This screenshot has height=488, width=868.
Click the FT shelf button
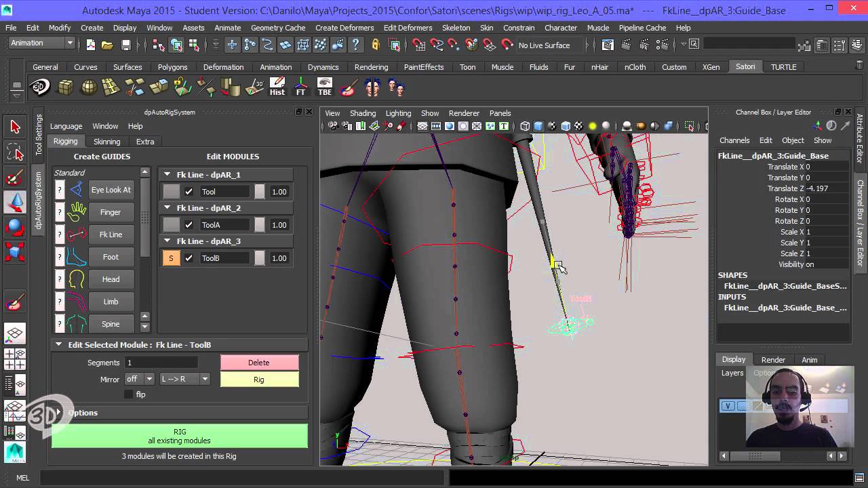(301, 87)
